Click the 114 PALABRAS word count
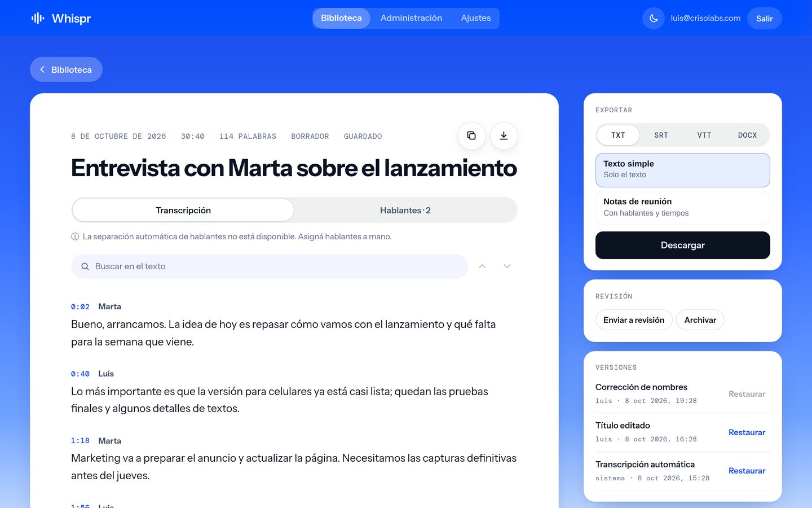This screenshot has height=508, width=812. 248,136
